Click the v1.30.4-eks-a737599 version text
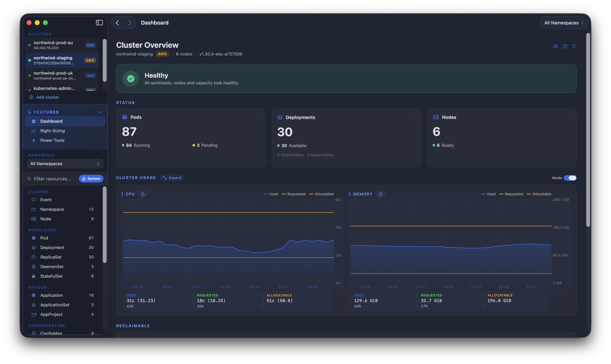 pyautogui.click(x=220, y=54)
